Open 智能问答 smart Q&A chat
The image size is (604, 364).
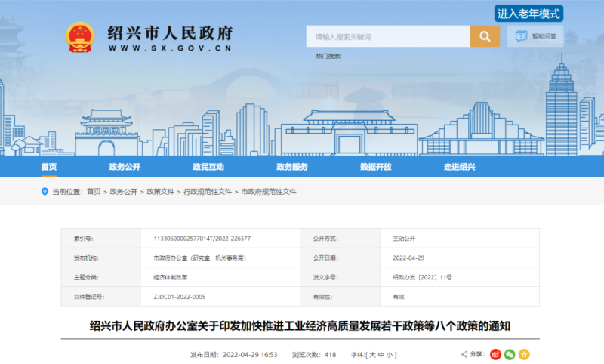tap(535, 36)
